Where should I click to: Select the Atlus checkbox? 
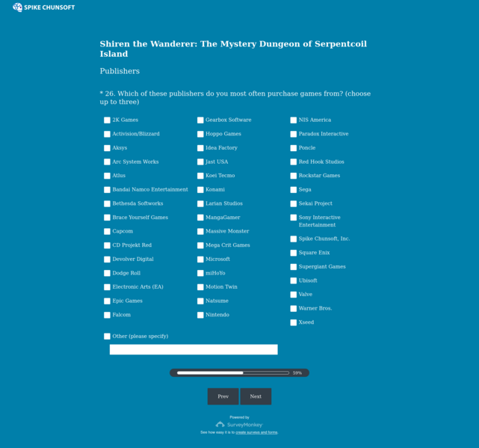coord(107,176)
